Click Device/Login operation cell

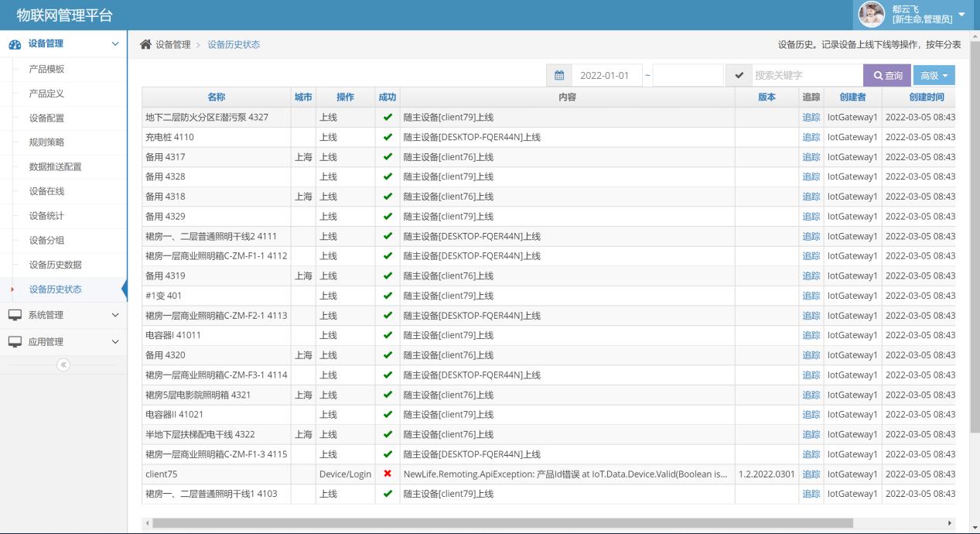tap(345, 474)
